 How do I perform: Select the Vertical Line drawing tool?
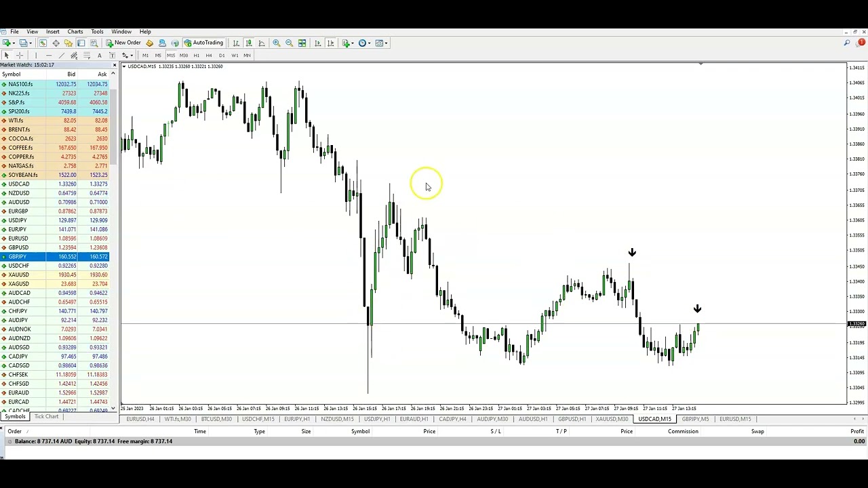[36, 56]
